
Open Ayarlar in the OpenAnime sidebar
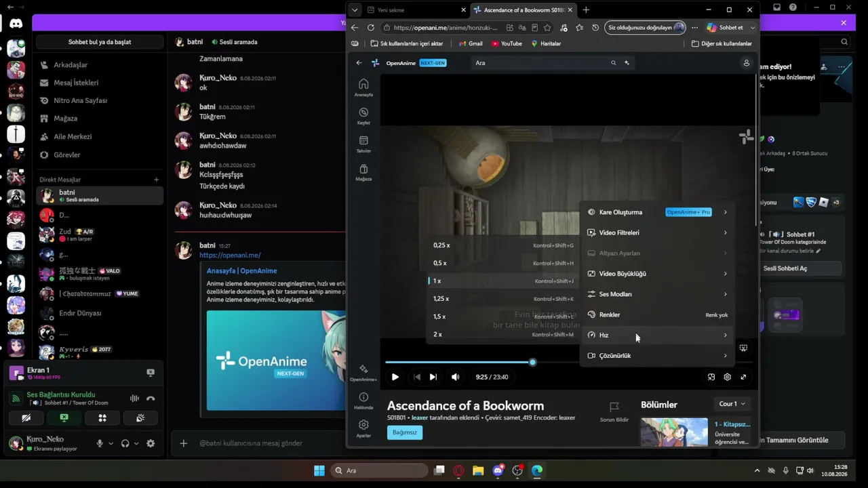(x=363, y=428)
